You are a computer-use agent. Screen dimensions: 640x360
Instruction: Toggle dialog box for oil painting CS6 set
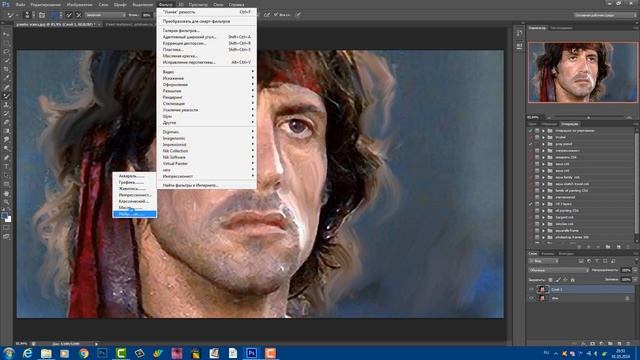[x=537, y=211]
